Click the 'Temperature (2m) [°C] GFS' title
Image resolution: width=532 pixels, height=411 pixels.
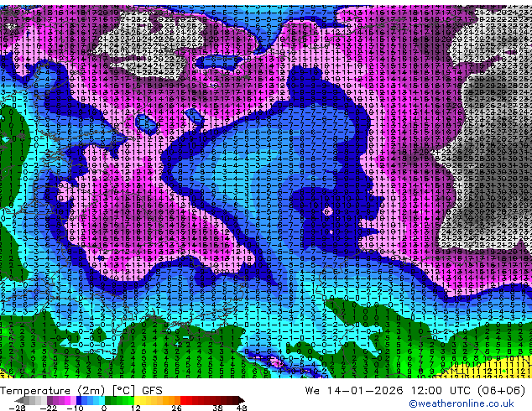(x=81, y=391)
